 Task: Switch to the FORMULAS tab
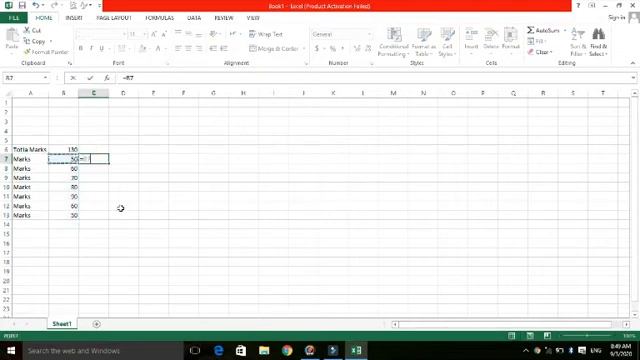point(159,18)
